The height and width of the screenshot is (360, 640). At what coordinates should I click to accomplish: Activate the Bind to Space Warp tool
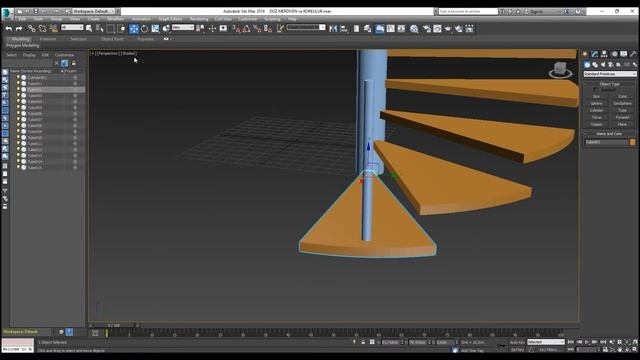click(x=53, y=29)
